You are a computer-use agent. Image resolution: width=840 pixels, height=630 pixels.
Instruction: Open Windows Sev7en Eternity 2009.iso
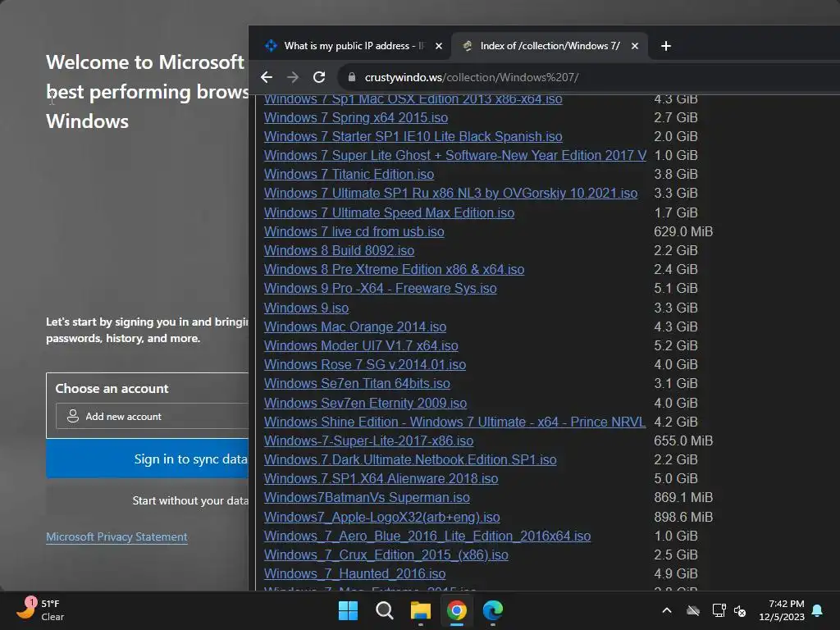click(x=365, y=403)
